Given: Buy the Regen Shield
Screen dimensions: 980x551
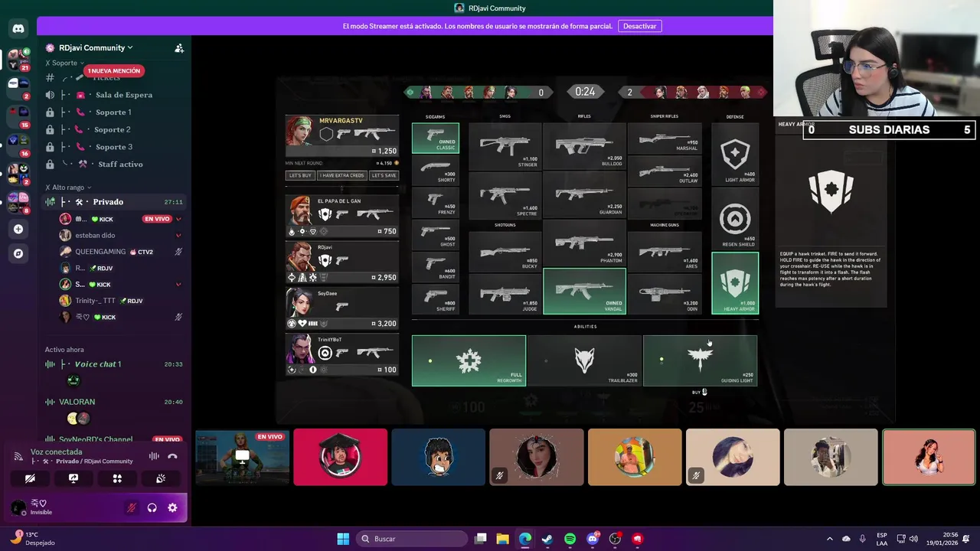Looking at the screenshot, I should click(x=735, y=219).
